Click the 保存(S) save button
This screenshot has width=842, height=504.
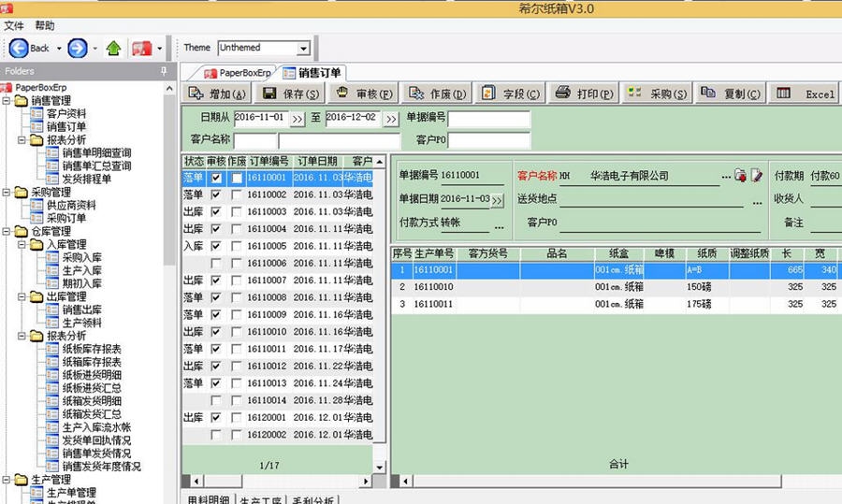[x=291, y=94]
